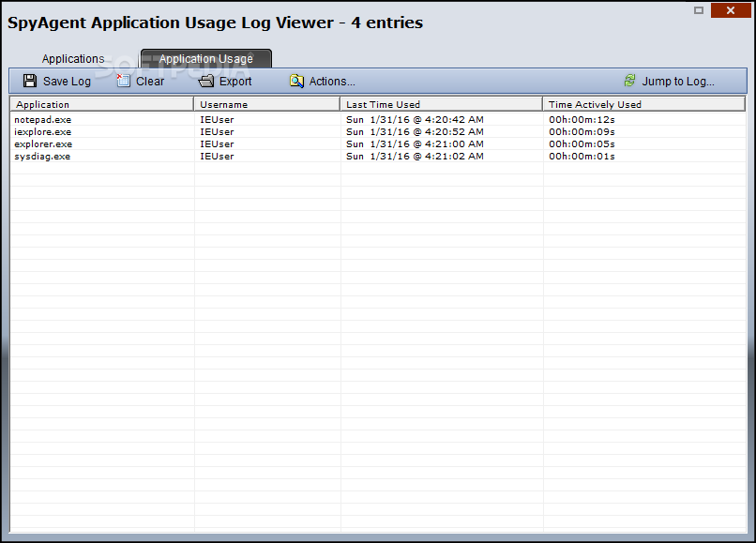This screenshot has height=543, width=756.
Task: Switch to the Applications tab
Action: 73,59
